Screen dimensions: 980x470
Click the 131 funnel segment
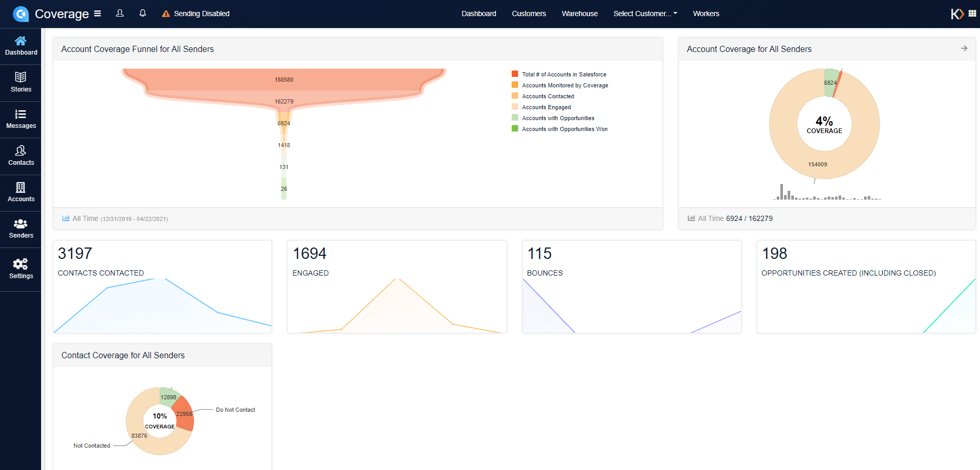tap(284, 167)
